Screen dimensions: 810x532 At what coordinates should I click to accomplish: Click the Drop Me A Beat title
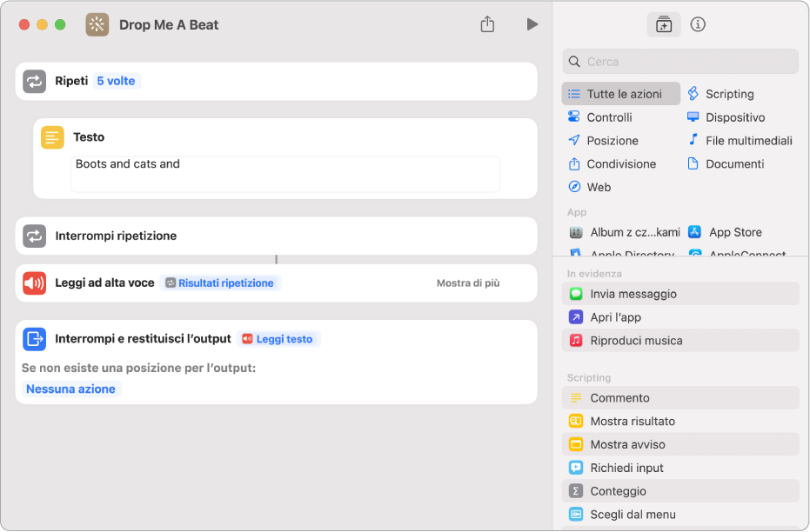[169, 24]
